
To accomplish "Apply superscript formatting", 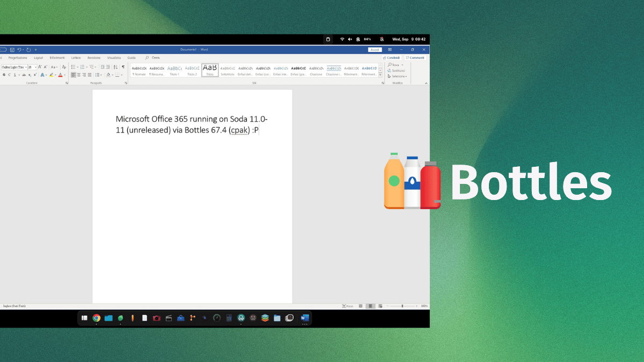I will click(x=35, y=75).
